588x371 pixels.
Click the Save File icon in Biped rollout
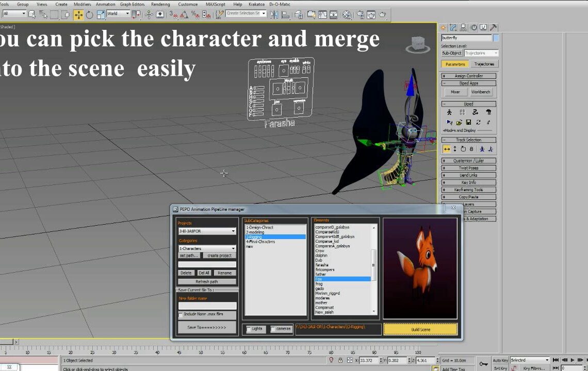click(469, 122)
